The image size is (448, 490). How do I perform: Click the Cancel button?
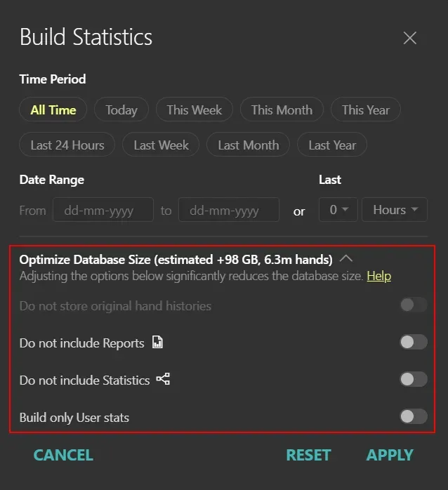(63, 455)
